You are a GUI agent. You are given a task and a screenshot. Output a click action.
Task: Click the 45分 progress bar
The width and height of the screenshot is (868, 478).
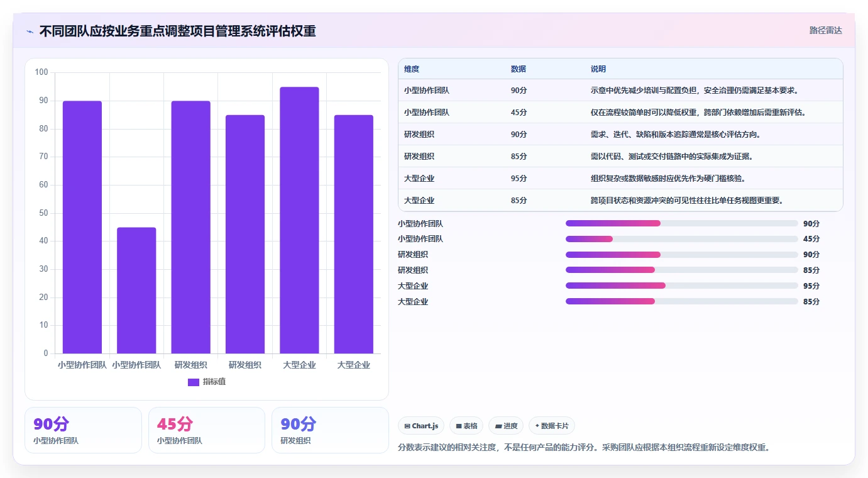tap(682, 239)
